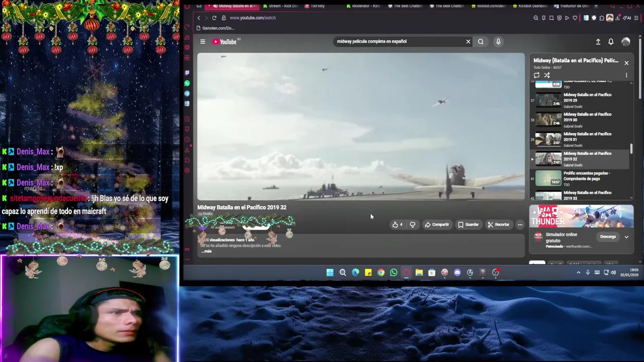
Task: Switch to the TikFinity tab
Action: click(x=315, y=6)
